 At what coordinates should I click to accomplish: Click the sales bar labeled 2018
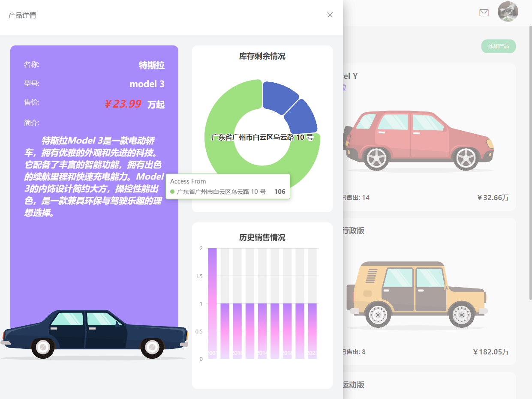point(287,331)
